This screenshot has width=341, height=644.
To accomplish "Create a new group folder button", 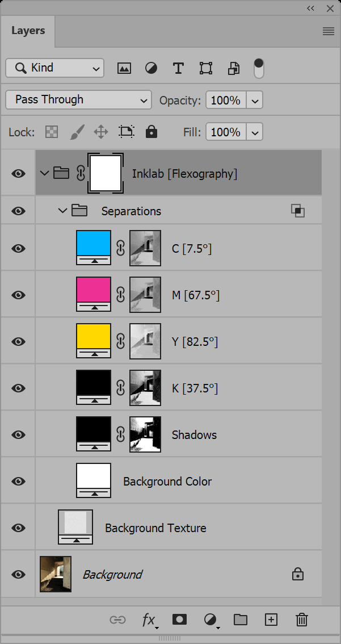I will [241, 620].
